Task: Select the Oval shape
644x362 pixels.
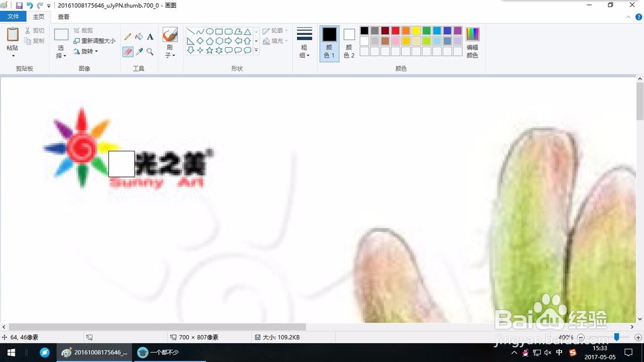Action: pos(209,32)
